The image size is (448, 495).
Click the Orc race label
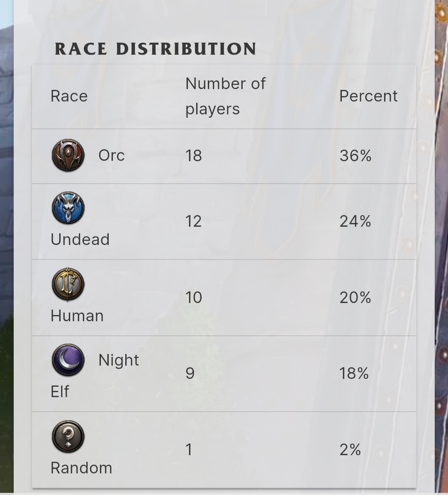coord(112,155)
